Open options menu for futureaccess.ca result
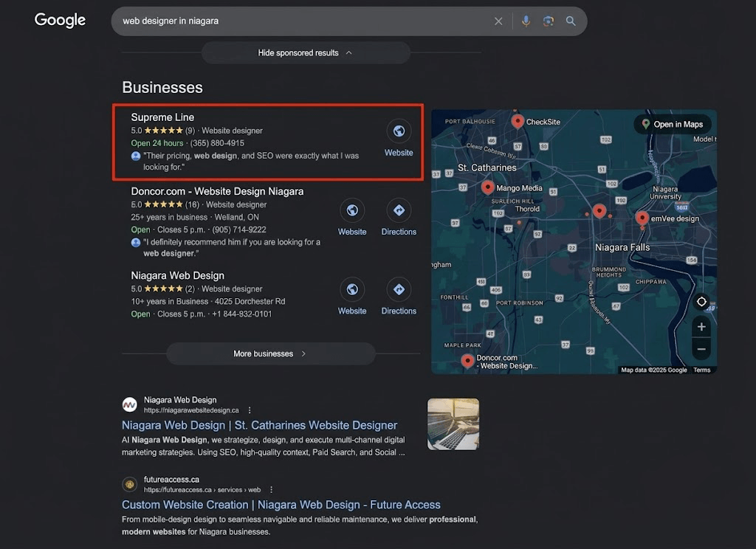756x549 pixels. coord(272,490)
